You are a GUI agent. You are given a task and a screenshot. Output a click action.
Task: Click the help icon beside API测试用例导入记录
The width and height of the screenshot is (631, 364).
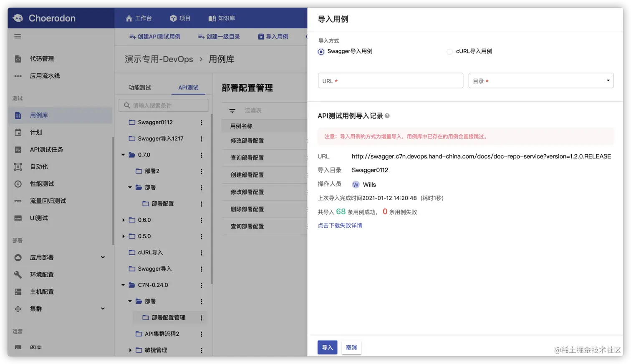pos(387,115)
